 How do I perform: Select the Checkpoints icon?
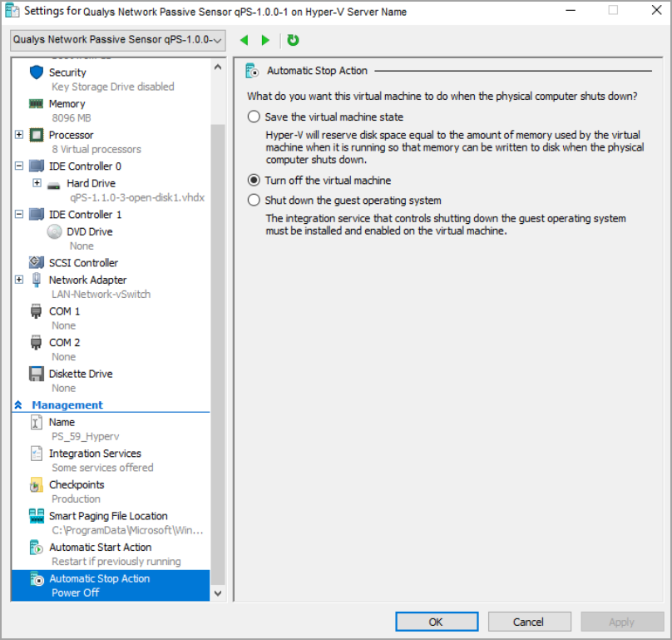coord(36,485)
